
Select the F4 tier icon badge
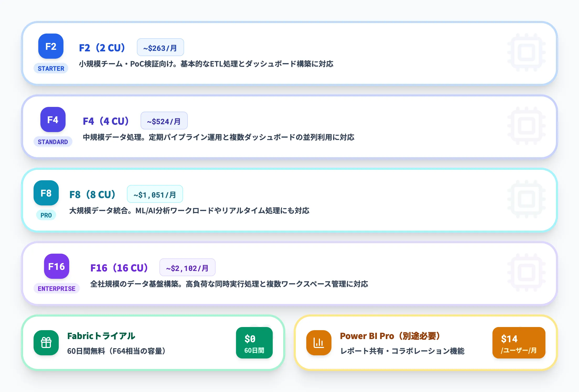52,119
